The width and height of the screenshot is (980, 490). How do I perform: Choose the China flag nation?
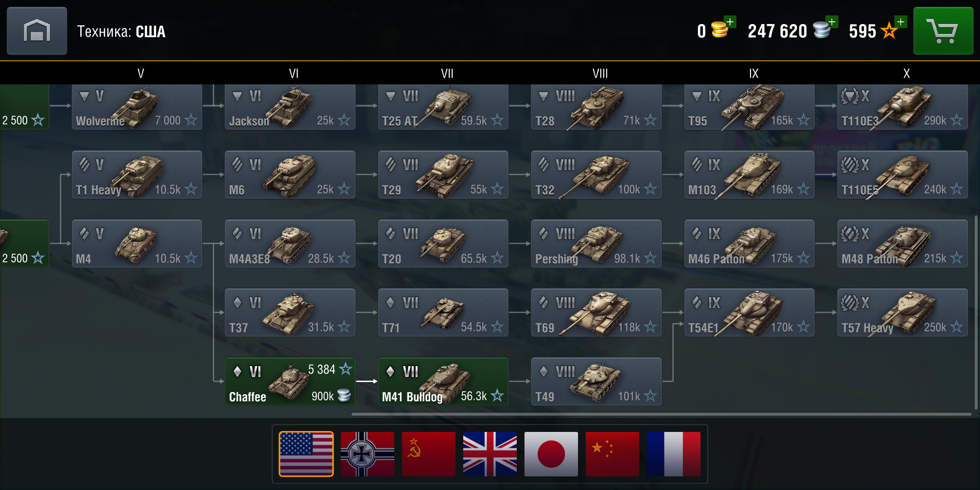point(612,454)
